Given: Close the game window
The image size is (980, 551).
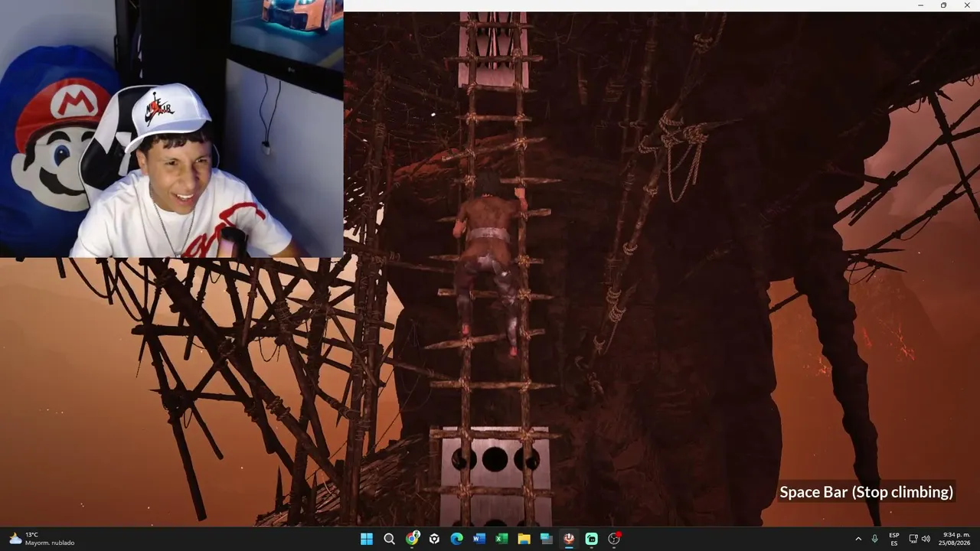Looking at the screenshot, I should [x=966, y=5].
